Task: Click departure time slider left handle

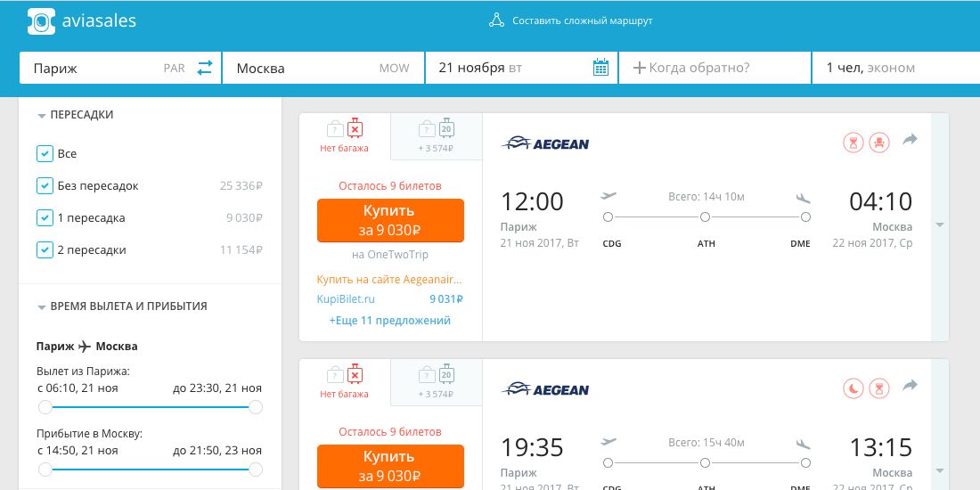Action: 45,407
